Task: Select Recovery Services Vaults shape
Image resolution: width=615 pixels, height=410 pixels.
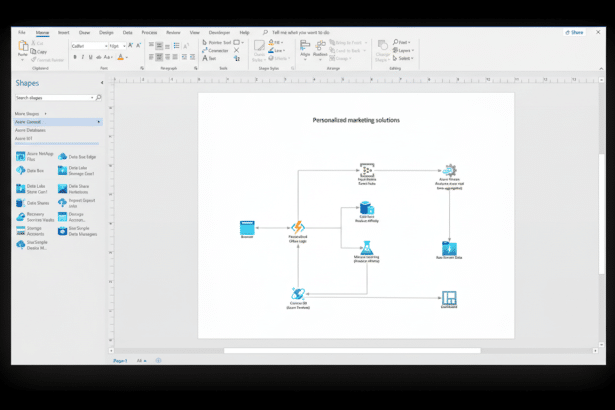Action: coord(35,217)
